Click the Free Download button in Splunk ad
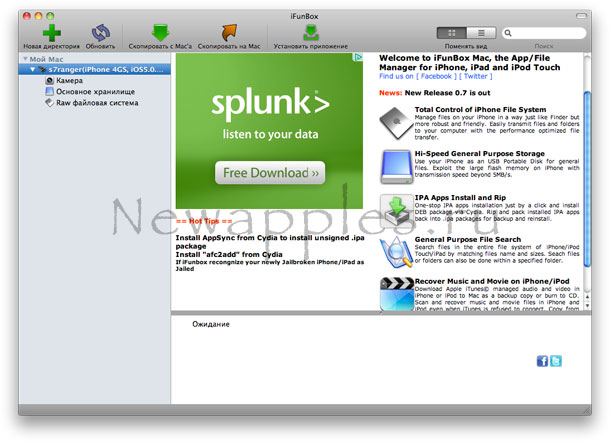This screenshot has width=610, height=442. click(x=269, y=173)
